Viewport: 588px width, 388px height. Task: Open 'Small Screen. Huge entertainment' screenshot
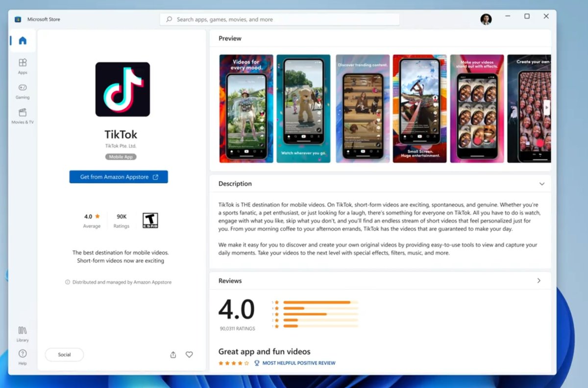click(x=420, y=108)
